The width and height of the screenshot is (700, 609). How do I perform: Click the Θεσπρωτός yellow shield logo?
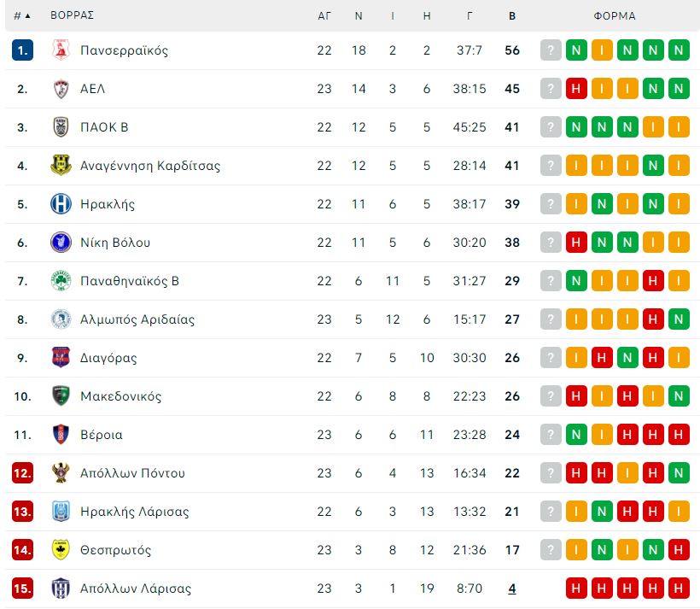pos(61,549)
